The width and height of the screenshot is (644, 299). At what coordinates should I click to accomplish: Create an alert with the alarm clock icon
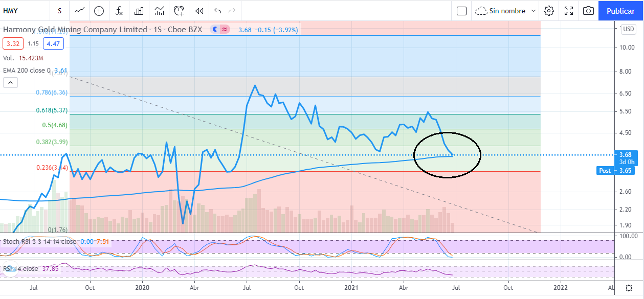pos(179,10)
